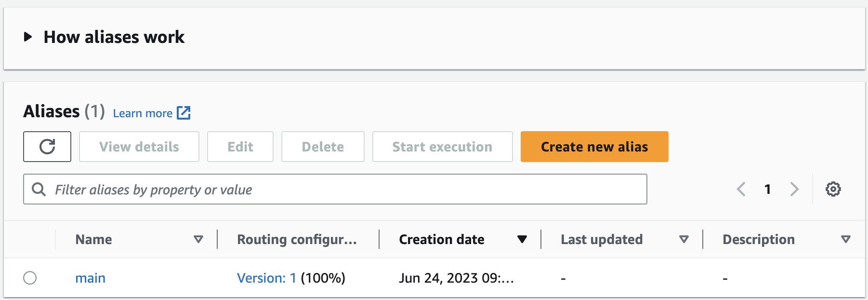Select the main alias radio button
868x300 pixels.
30,278
